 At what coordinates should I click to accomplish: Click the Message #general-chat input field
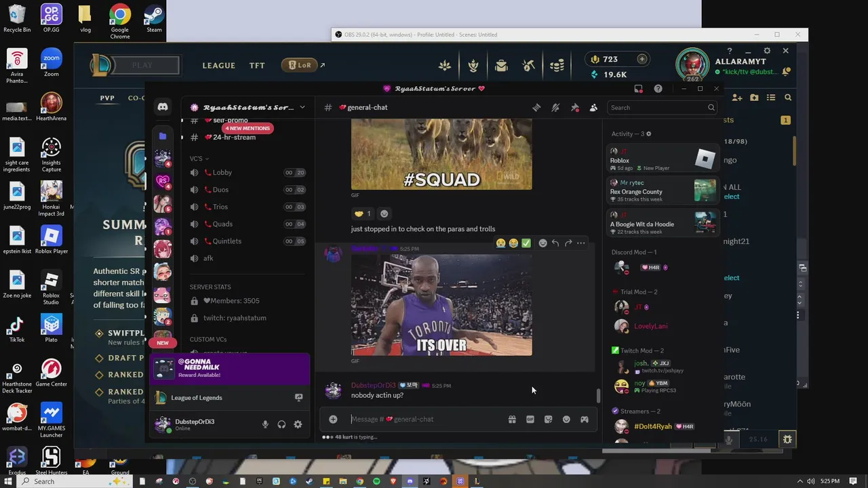click(x=424, y=419)
